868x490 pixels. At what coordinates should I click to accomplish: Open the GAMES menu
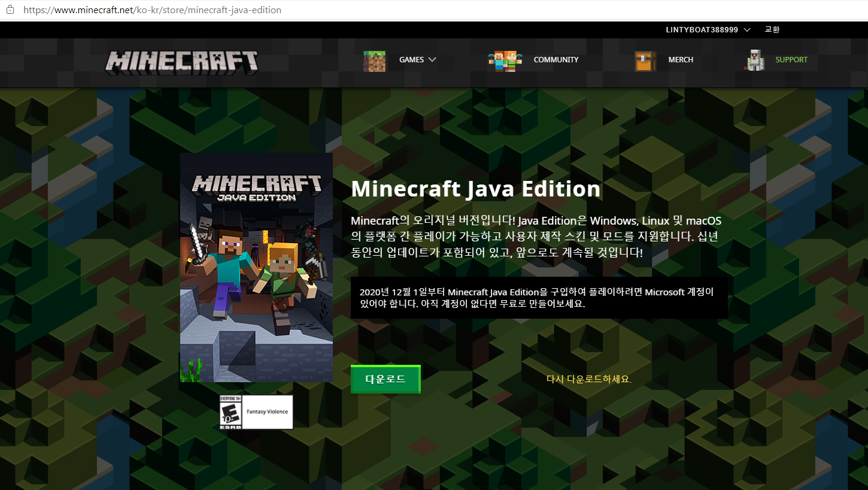tap(417, 60)
